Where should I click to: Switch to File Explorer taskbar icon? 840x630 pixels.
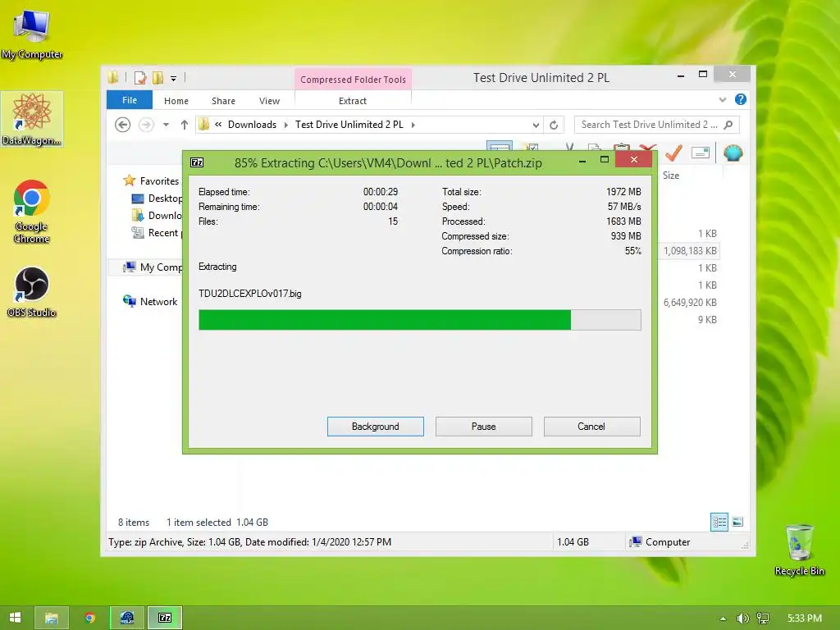[x=52, y=618]
